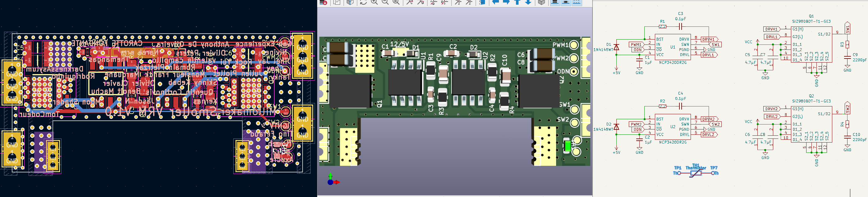Select Q2 SIZ980BDT symbol in schematic

pyautogui.click(x=811, y=124)
